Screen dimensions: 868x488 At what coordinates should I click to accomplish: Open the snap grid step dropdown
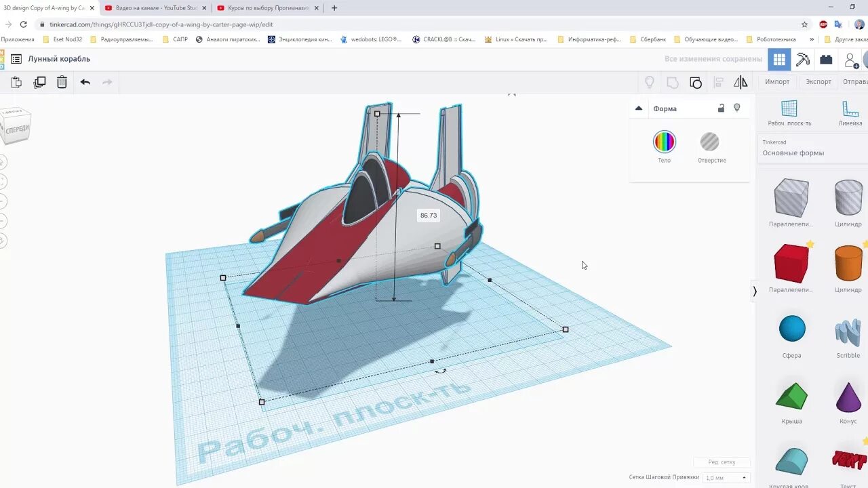pos(727,478)
